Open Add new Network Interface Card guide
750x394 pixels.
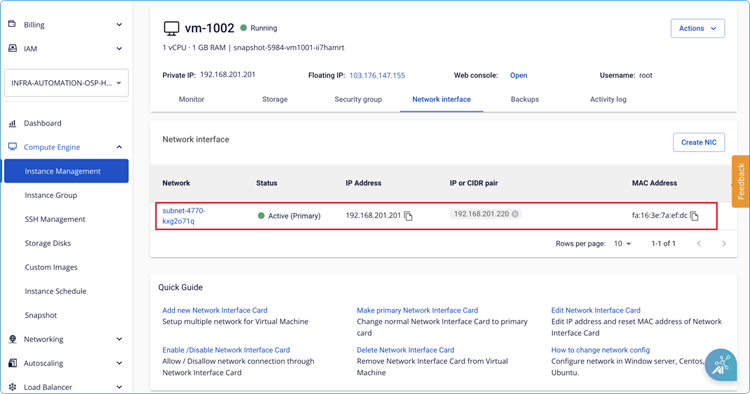pyautogui.click(x=215, y=310)
